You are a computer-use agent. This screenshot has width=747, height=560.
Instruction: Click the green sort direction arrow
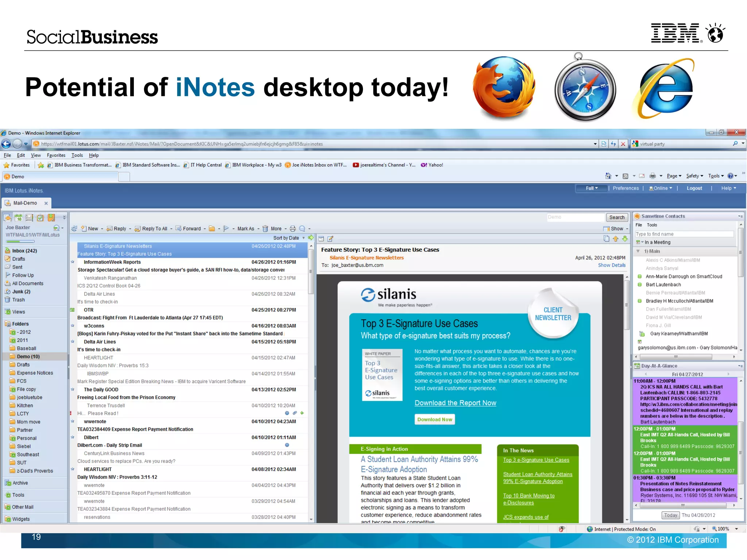tap(311, 238)
